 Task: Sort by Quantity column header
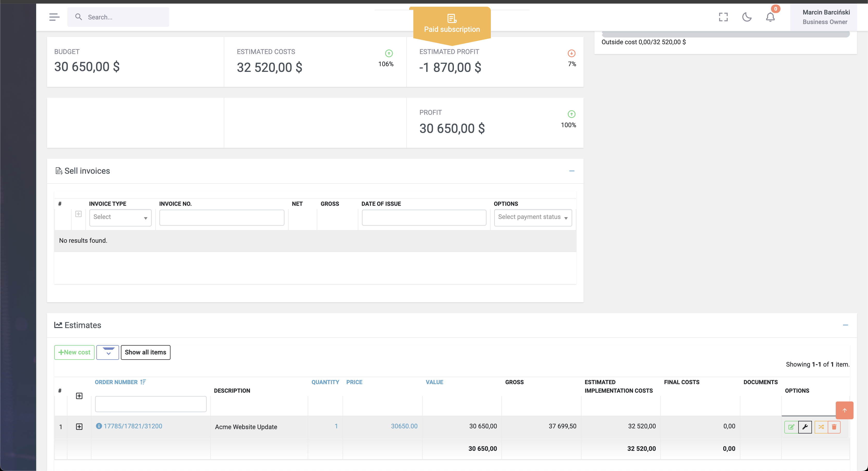pos(325,382)
